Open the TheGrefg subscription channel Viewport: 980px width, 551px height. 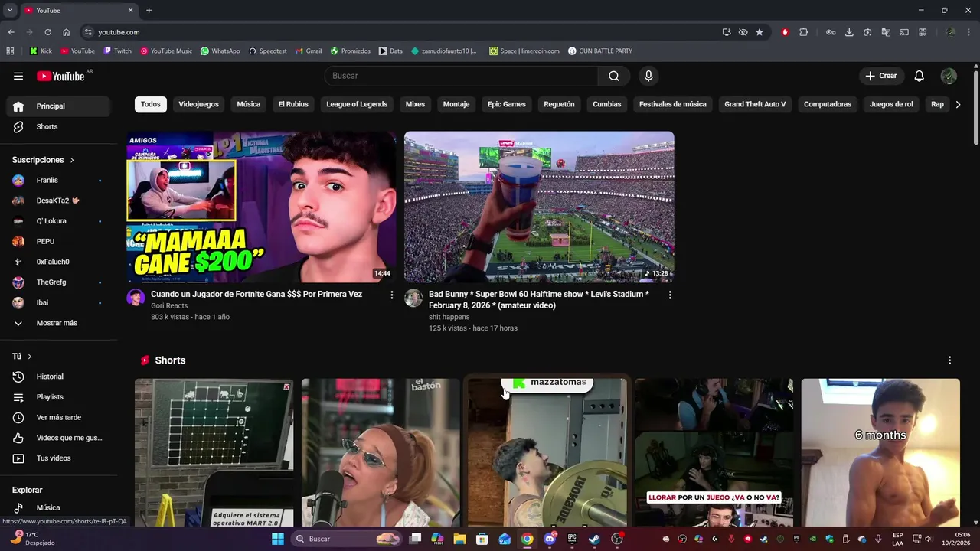click(58, 282)
